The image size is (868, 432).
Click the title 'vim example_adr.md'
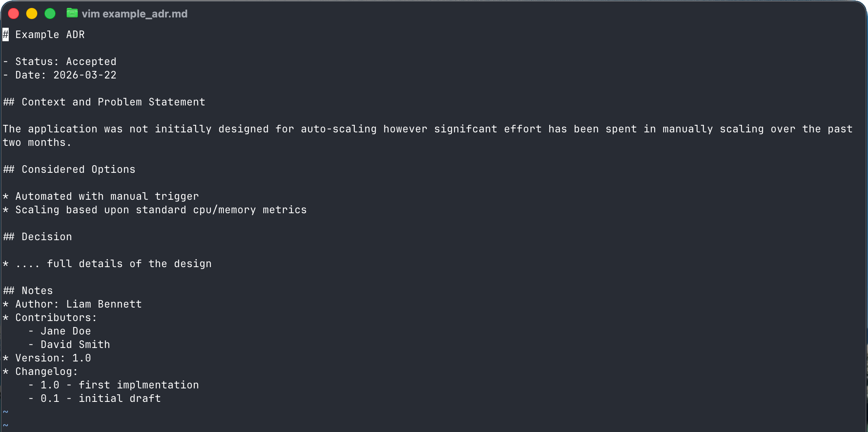[x=134, y=13]
